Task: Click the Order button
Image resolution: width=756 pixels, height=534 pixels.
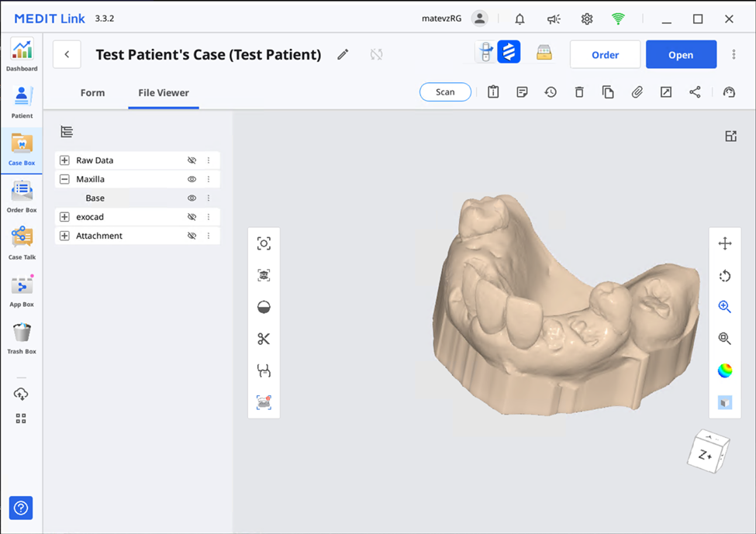Action: click(605, 55)
